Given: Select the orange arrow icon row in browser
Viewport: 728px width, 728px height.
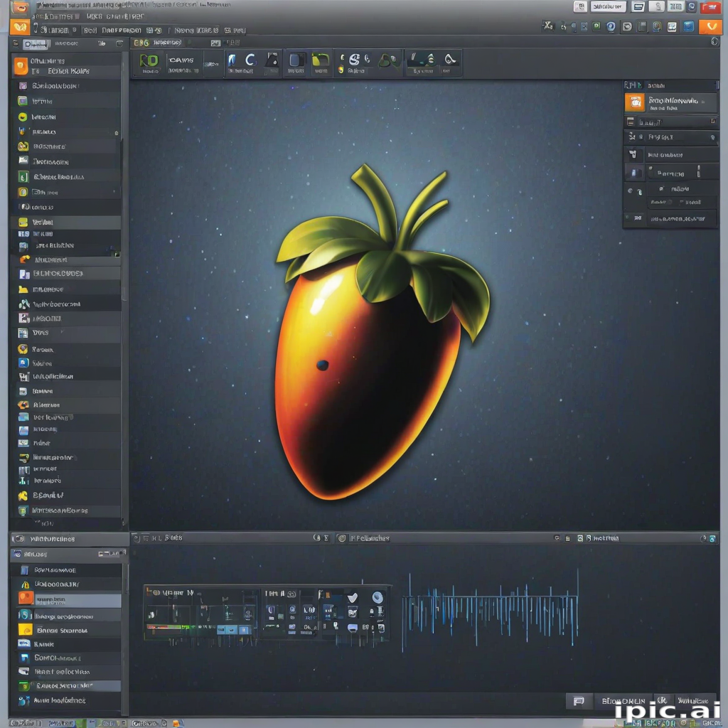Looking at the screenshot, I should 66,259.
